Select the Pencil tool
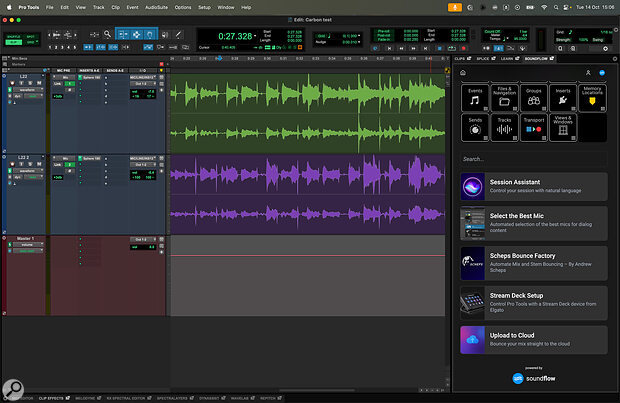The height and width of the screenshot is (403, 620). (178, 35)
